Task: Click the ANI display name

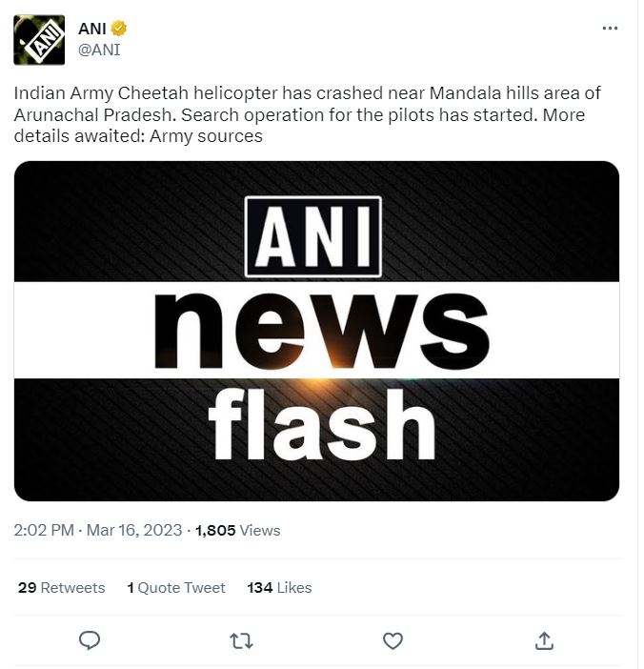Action: (91, 30)
